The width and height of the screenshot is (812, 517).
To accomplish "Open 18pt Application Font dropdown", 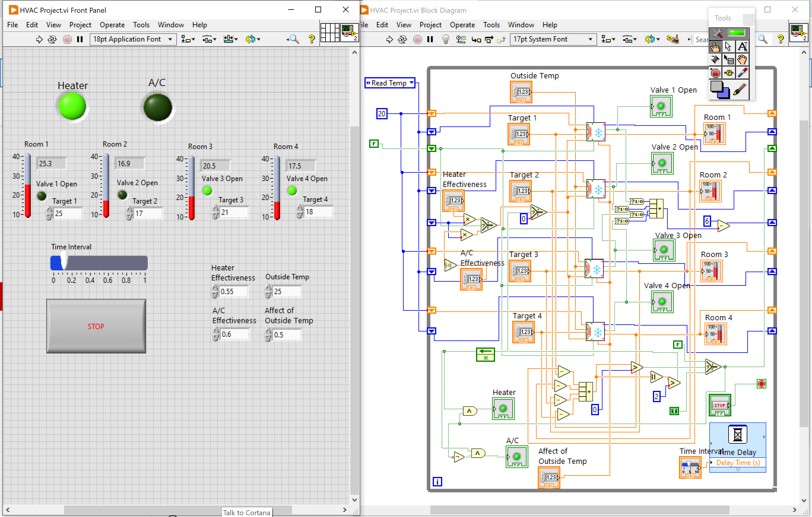I will point(133,39).
